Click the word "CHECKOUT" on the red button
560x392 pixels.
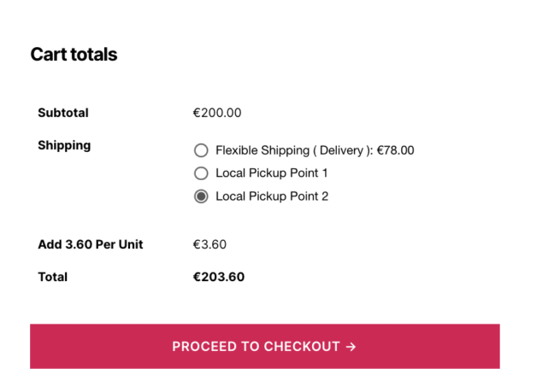pyautogui.click(x=302, y=347)
